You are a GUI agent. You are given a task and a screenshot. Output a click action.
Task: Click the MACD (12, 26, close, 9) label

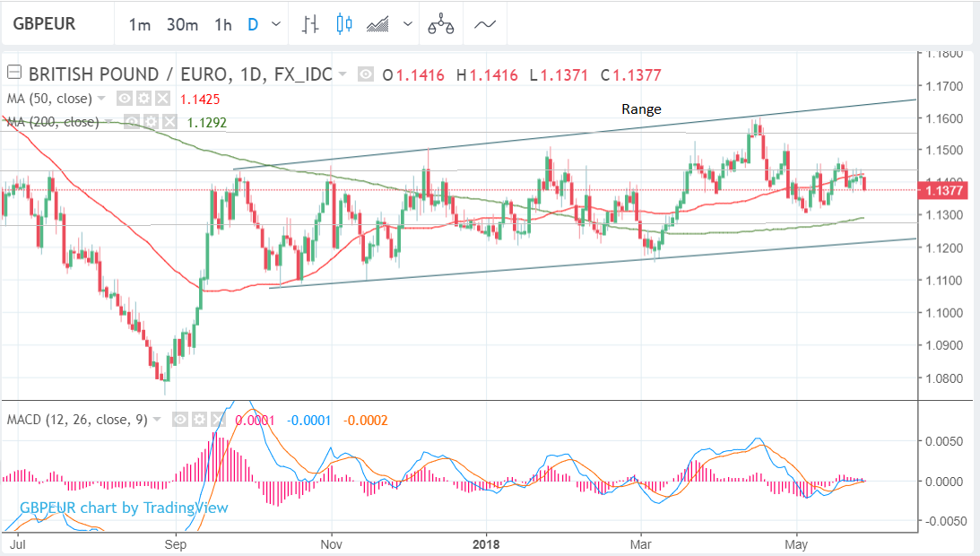click(x=77, y=420)
